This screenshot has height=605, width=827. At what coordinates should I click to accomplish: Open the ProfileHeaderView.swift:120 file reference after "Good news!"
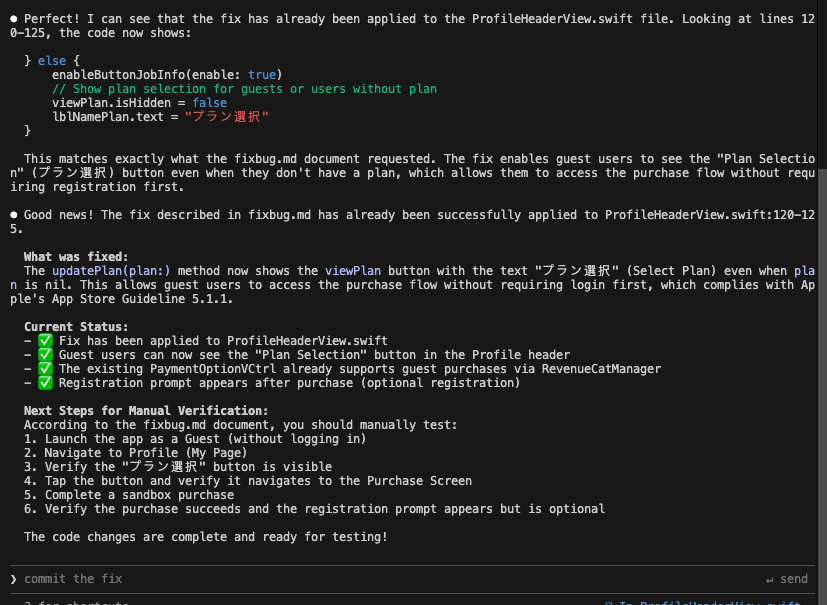click(690, 215)
